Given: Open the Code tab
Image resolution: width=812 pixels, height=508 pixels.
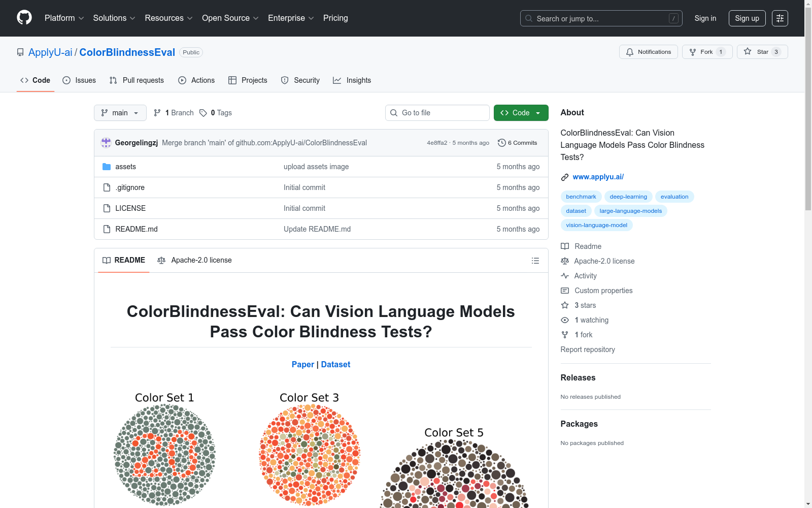Looking at the screenshot, I should pyautogui.click(x=36, y=80).
